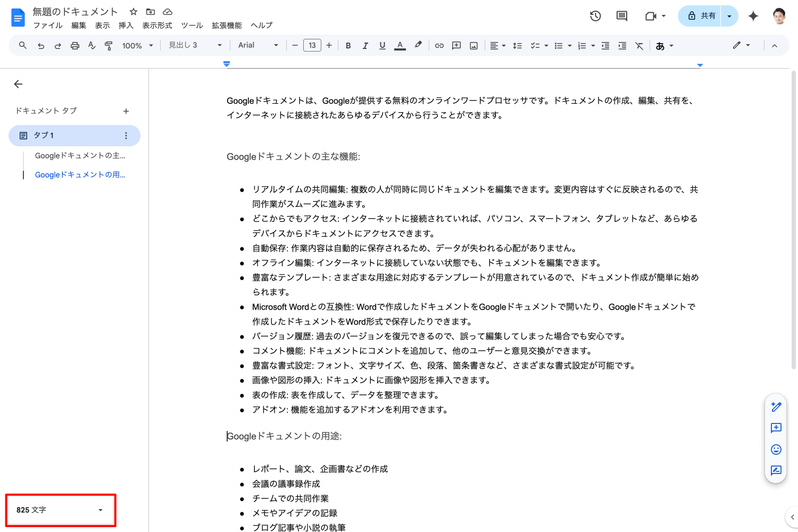Open the Gemini sparkle icon

point(753,16)
